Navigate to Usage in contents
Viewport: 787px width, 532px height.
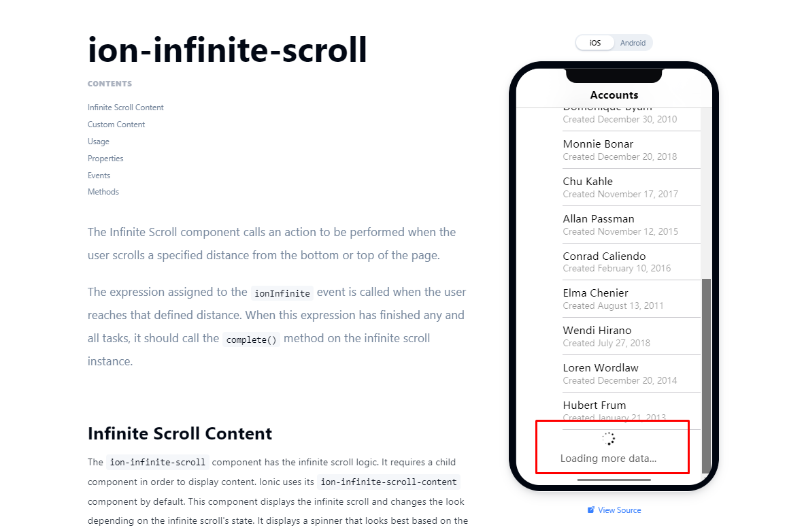(x=99, y=142)
